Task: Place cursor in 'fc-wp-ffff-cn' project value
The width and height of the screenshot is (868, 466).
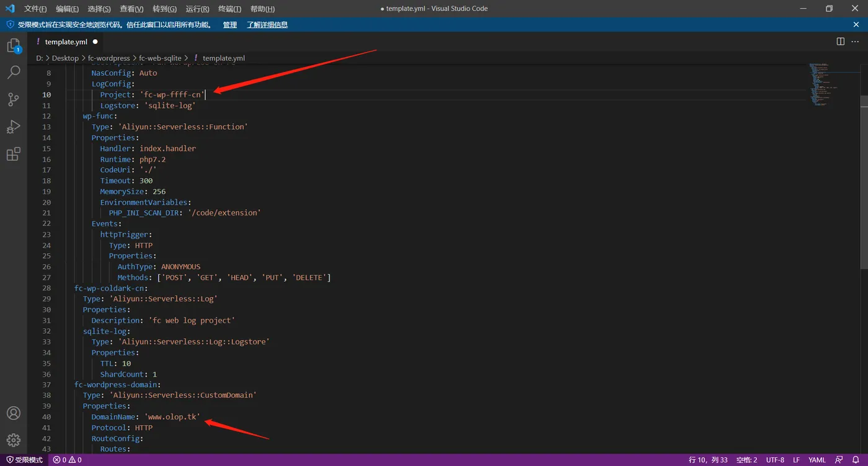Action: coord(172,94)
